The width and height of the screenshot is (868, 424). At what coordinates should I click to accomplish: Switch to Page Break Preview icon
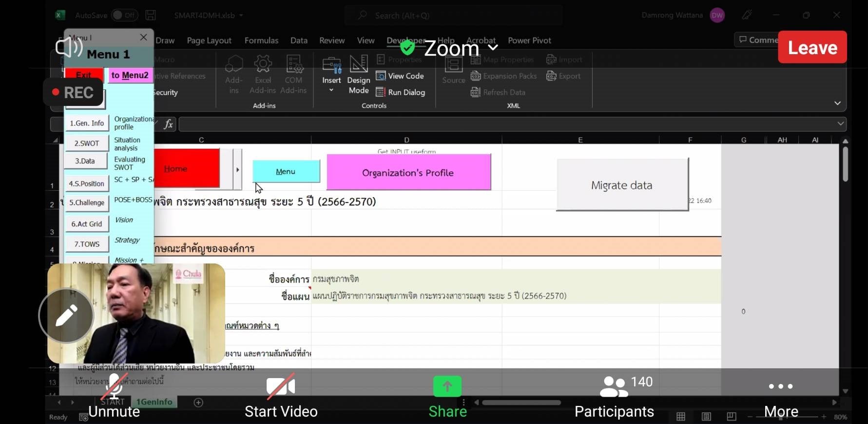tap(732, 417)
